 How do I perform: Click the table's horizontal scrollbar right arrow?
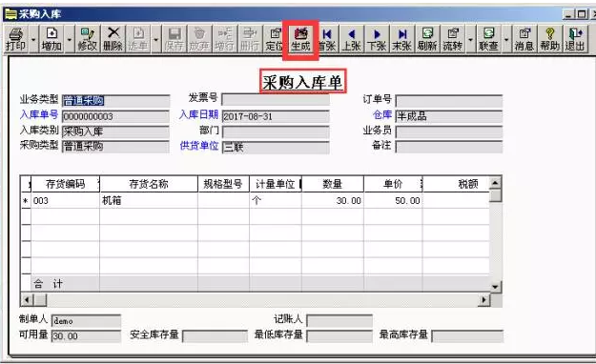(x=483, y=300)
